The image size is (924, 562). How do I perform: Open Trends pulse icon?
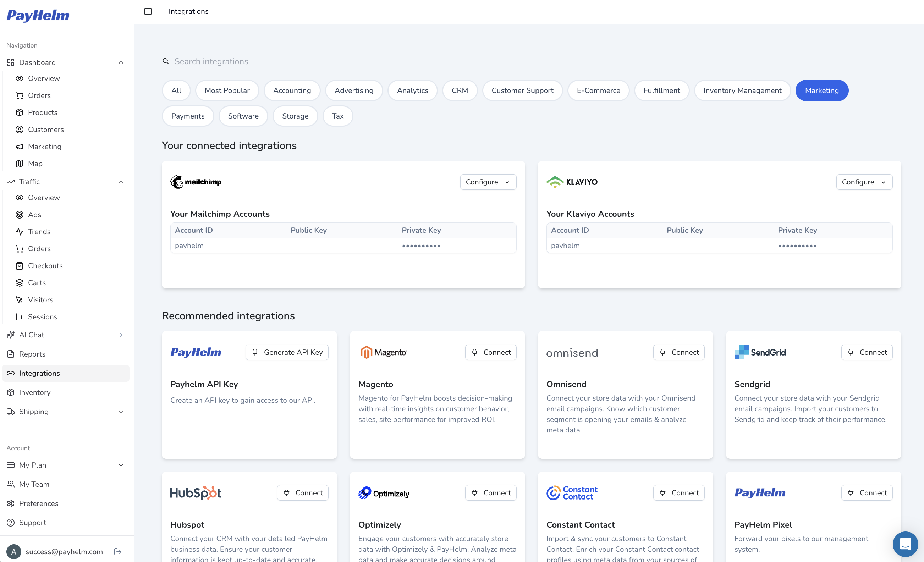coord(20,232)
